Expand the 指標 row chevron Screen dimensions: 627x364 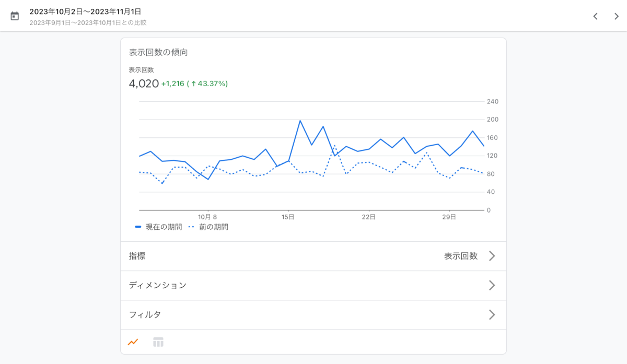tap(492, 256)
